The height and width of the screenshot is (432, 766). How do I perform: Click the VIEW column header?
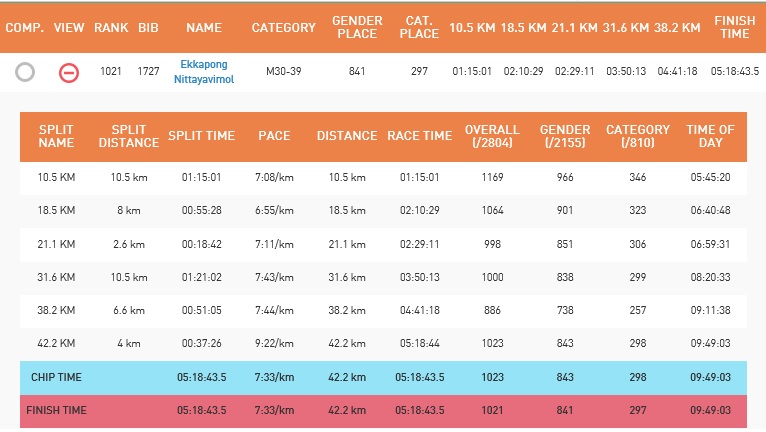click(69, 27)
